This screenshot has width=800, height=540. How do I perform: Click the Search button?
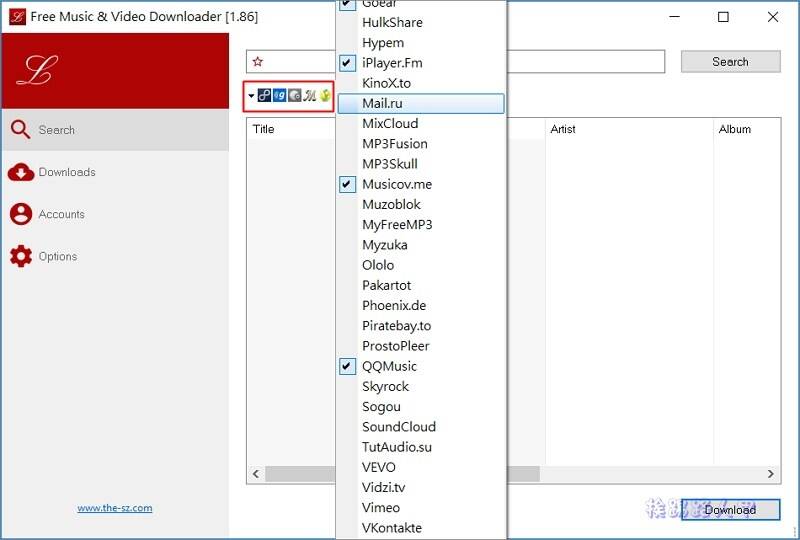coord(731,62)
